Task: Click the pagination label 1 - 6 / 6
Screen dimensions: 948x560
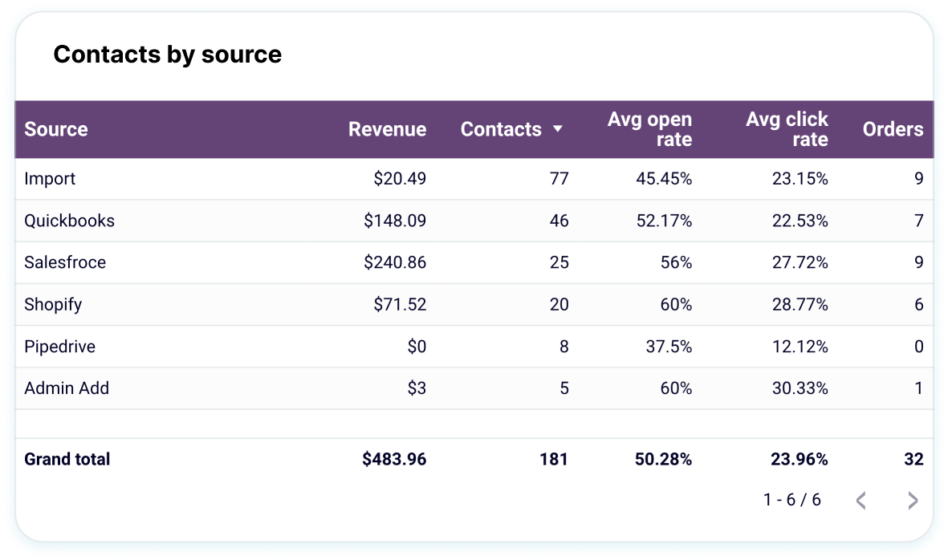Action: point(791,499)
